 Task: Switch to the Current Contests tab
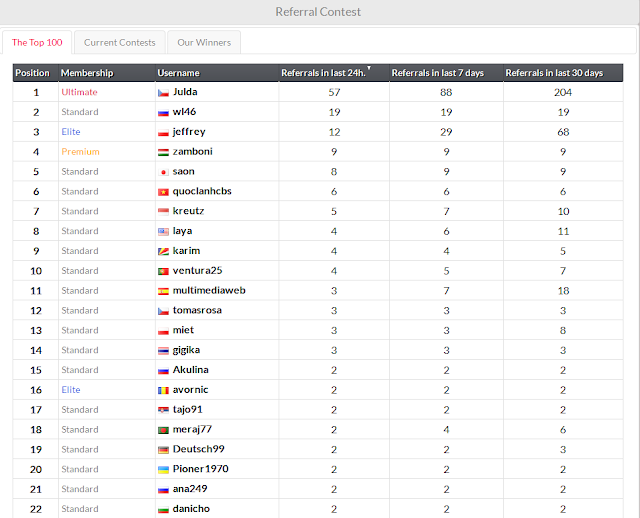[120, 43]
